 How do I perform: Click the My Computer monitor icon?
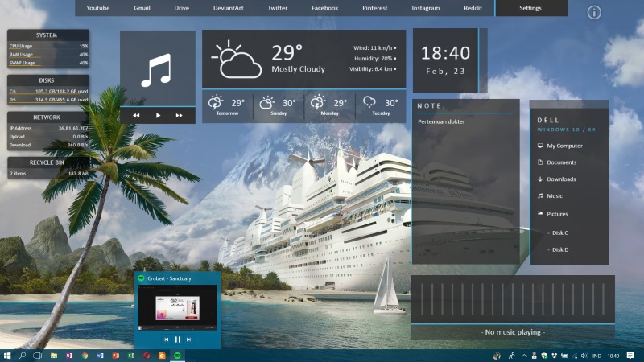pos(540,146)
